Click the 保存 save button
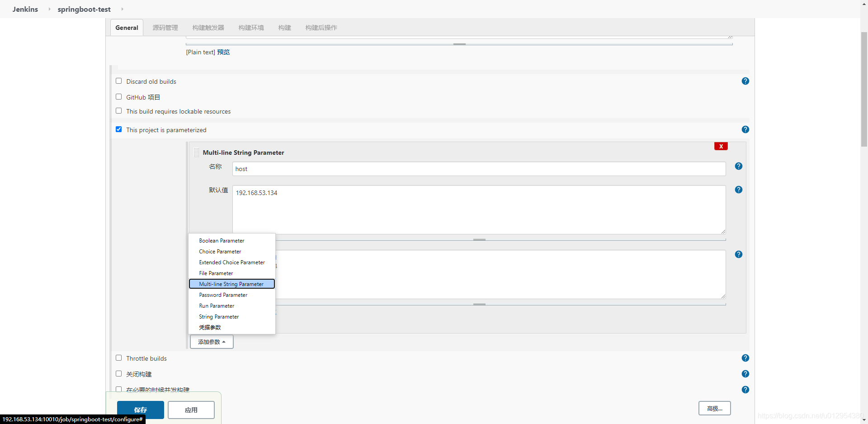This screenshot has width=868, height=424. (141, 410)
